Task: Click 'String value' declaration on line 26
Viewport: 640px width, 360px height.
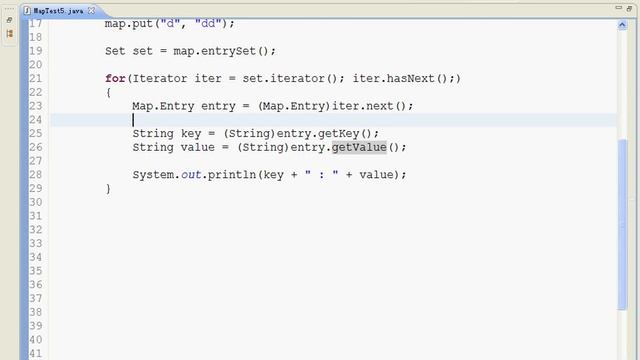Action: click(x=173, y=147)
